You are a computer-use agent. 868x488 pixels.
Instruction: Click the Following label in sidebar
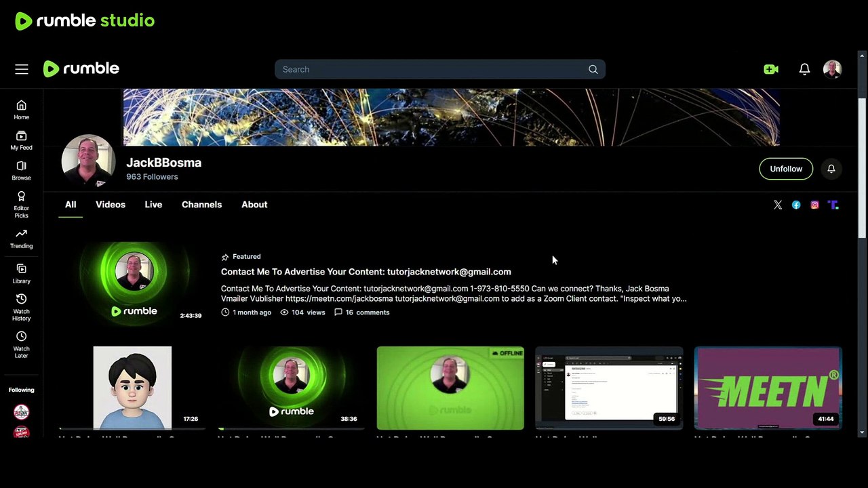22,390
